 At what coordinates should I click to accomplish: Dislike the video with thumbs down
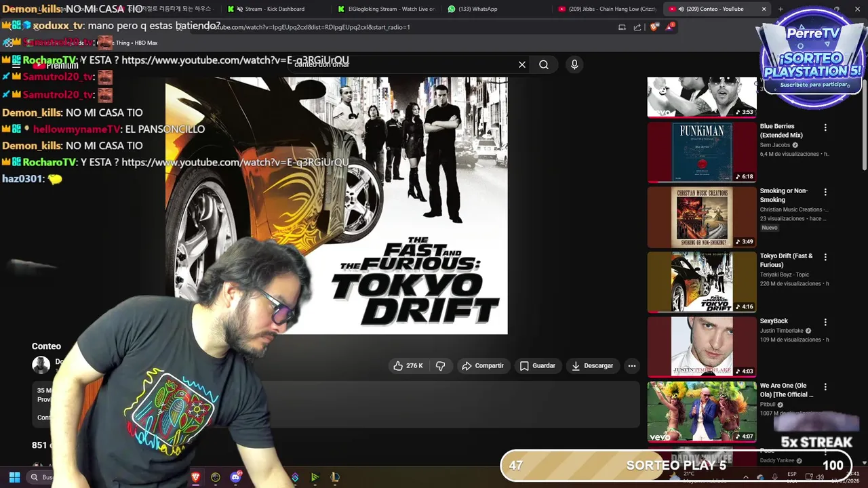(440, 365)
